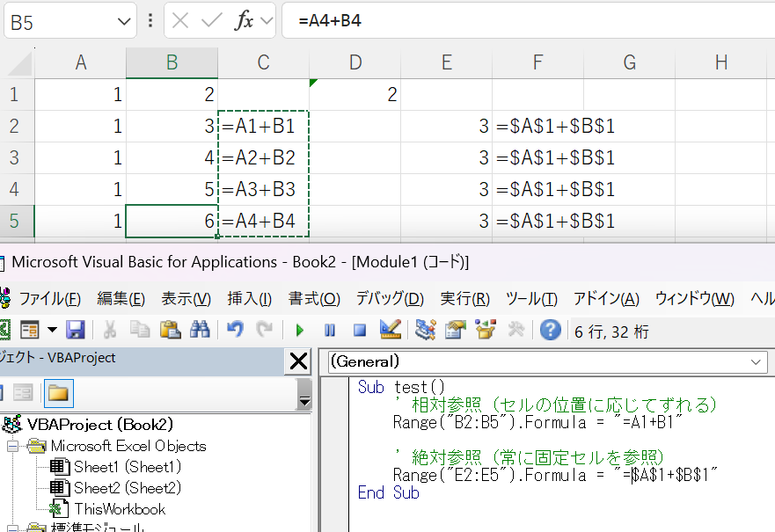
Task: Open the Project Explorer icon
Action: click(425, 330)
